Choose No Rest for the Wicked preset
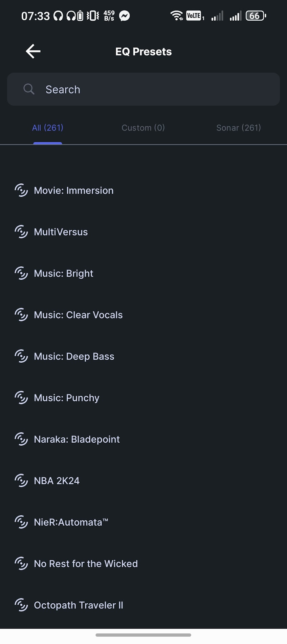The height and width of the screenshot is (644, 287). tap(86, 564)
